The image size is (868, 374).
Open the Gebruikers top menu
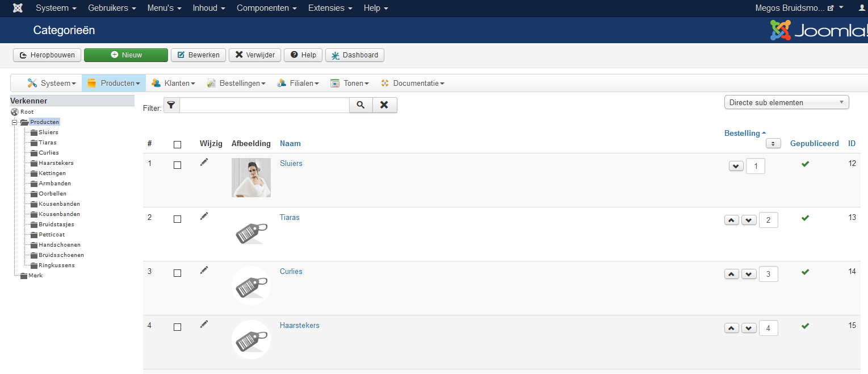click(x=112, y=8)
